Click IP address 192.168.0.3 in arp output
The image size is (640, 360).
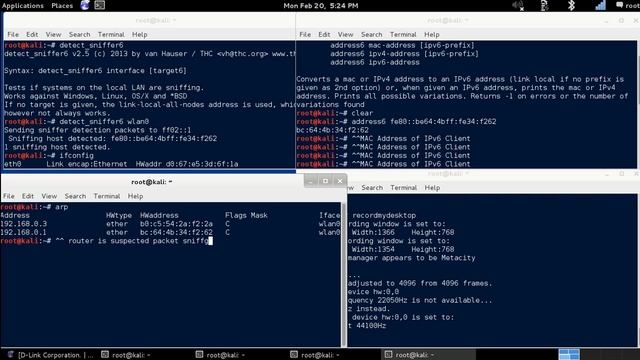24,224
